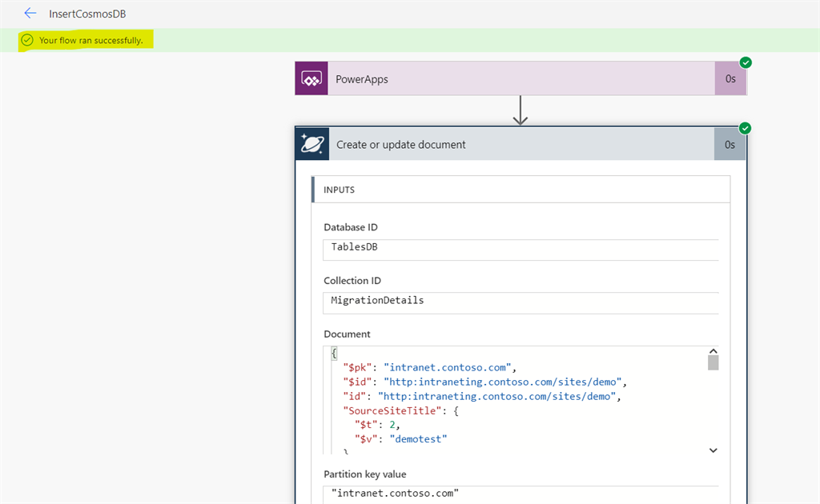820x504 pixels.
Task: Click the 0s duration on PowerApps step
Action: pos(730,79)
